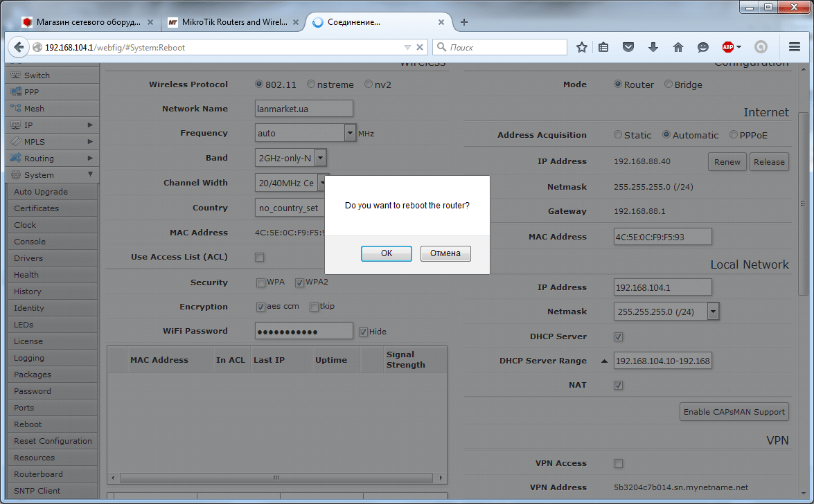Image resolution: width=814 pixels, height=504 pixels.
Task: Switch to the MikroTik Routers and Wireless tab
Action: [x=227, y=22]
